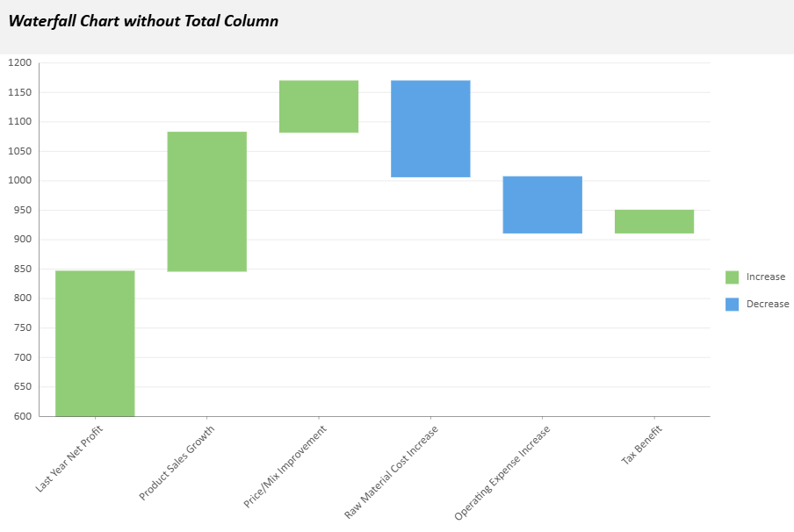Click the Price/Mix Improvement green bar
The height and width of the screenshot is (532, 794).
[x=319, y=106]
